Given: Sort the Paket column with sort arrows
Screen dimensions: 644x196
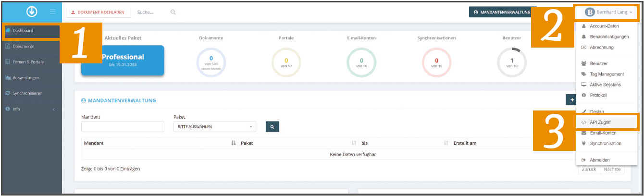Looking at the screenshot, I should (354, 143).
